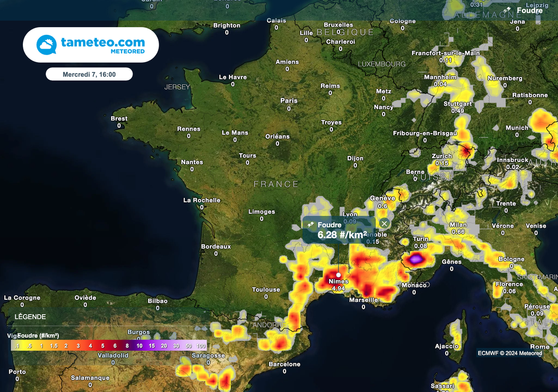Dismiss the Foudre popup with the X
558x392 pixels.
[385, 224]
